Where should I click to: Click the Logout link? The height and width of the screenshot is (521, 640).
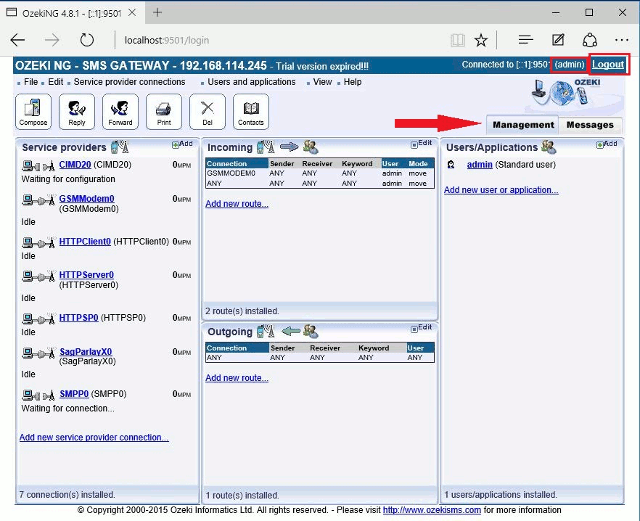pos(608,64)
